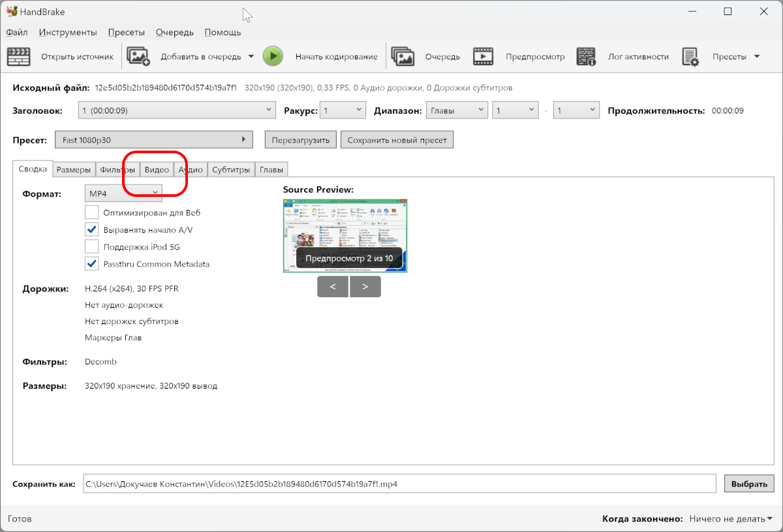Open the Инструменты menu
This screenshot has height=532, width=783.
68,32
